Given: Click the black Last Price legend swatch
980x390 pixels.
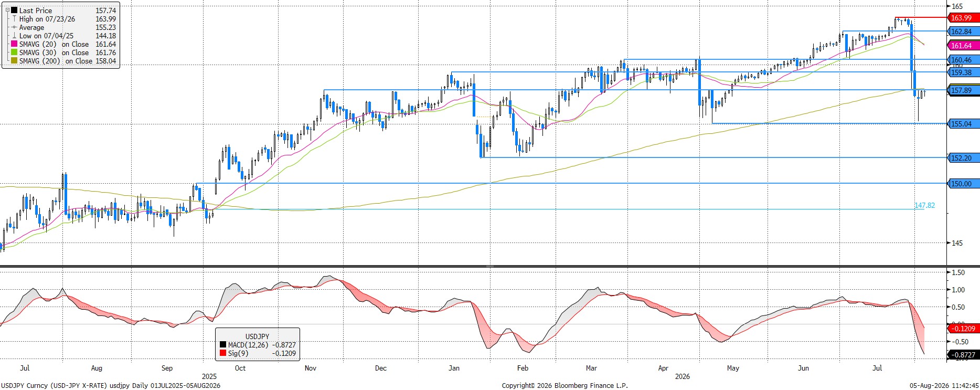Looking at the screenshot, I should click(14, 10).
